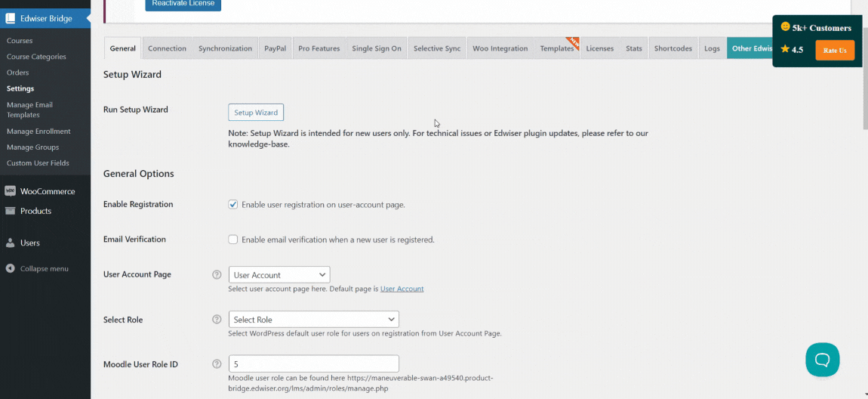868x399 pixels.
Task: Switch to the Licenses tab
Action: pyautogui.click(x=600, y=48)
